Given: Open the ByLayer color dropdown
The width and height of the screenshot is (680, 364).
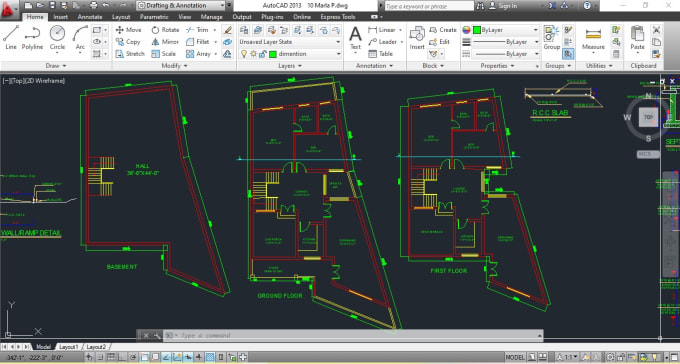Looking at the screenshot, I should [x=506, y=30].
